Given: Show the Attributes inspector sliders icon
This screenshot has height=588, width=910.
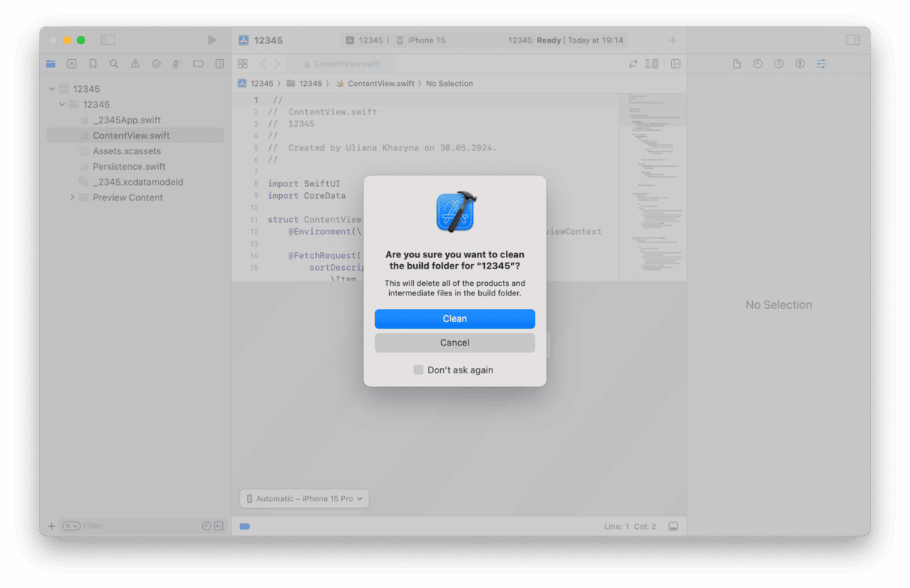Looking at the screenshot, I should coord(821,64).
